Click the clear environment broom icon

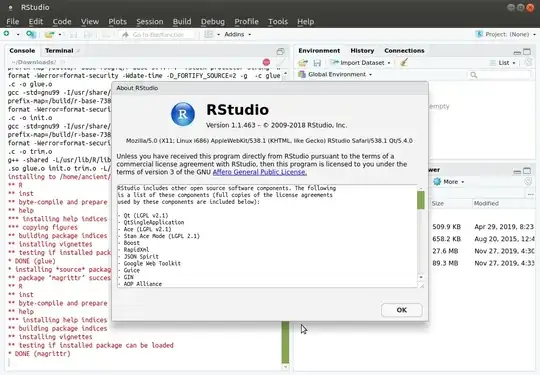[404, 63]
